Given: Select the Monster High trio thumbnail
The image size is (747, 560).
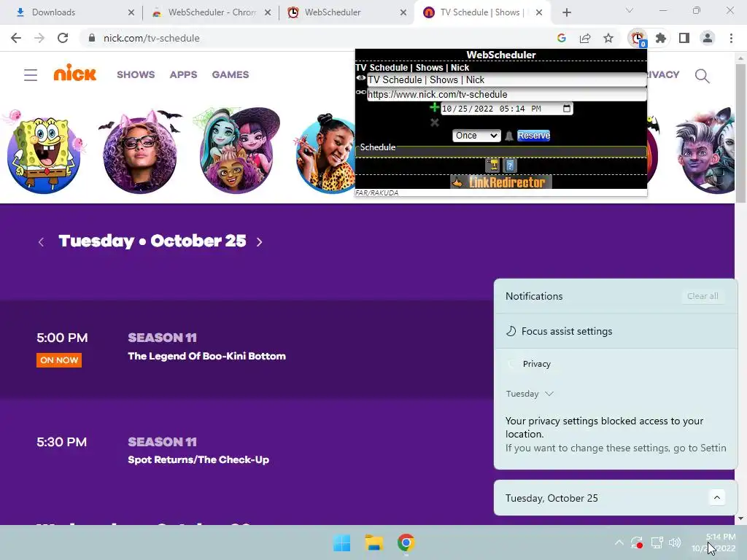Looking at the screenshot, I should coord(237,152).
